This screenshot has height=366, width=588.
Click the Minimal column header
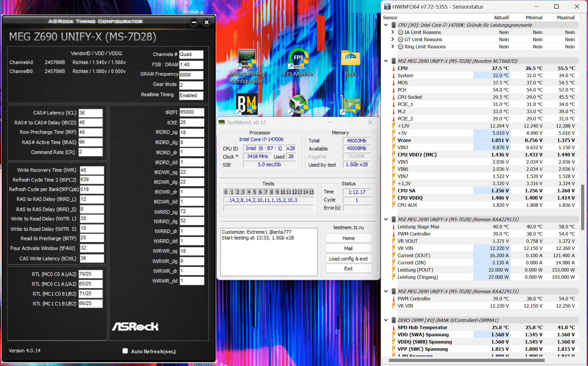coord(527,18)
